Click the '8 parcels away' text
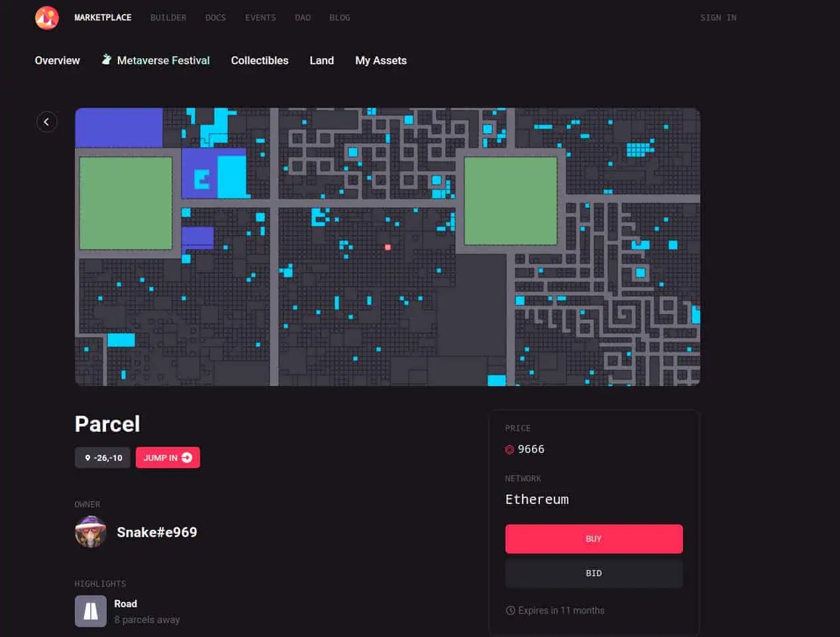 [147, 620]
